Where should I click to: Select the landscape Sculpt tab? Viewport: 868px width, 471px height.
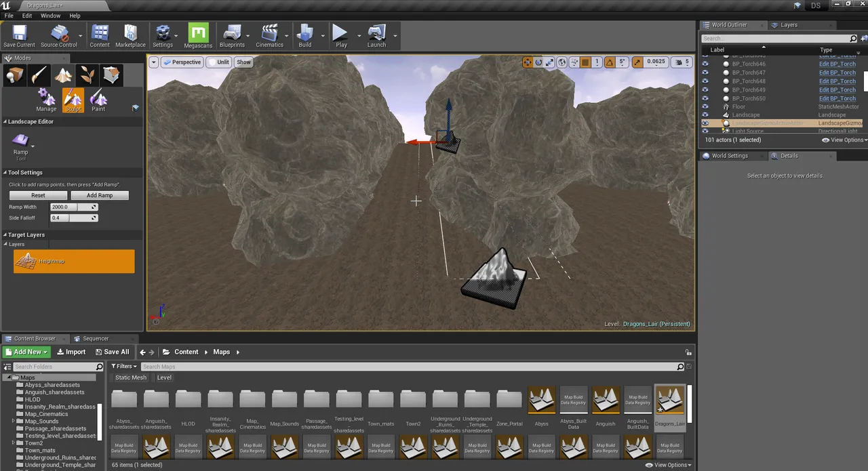(x=73, y=100)
